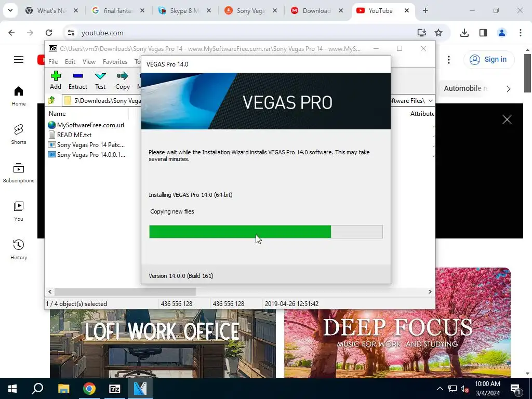532x399 pixels.
Task: Click the Test toolbar icon in 7-Zip
Action: [100, 81]
